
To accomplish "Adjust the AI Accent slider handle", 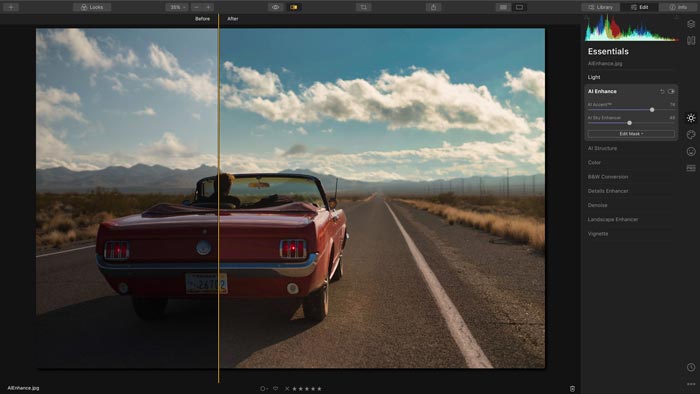I will coord(652,110).
